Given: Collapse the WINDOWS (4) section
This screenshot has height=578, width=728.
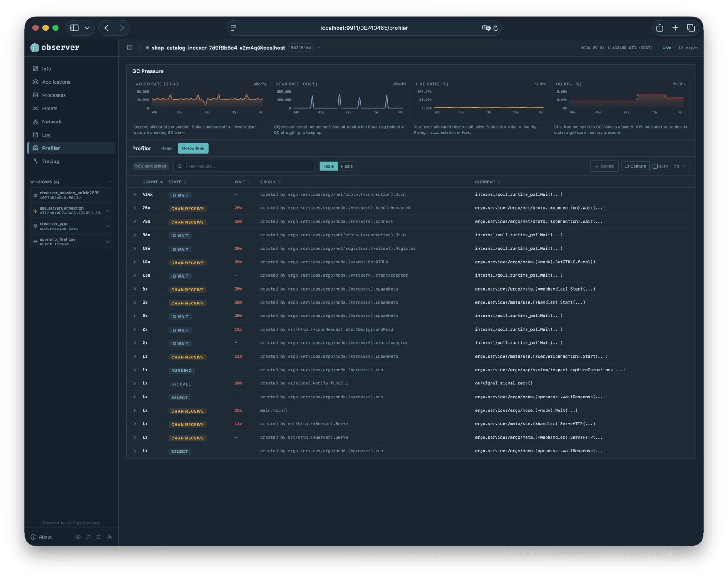Looking at the screenshot, I should pyautogui.click(x=110, y=182).
